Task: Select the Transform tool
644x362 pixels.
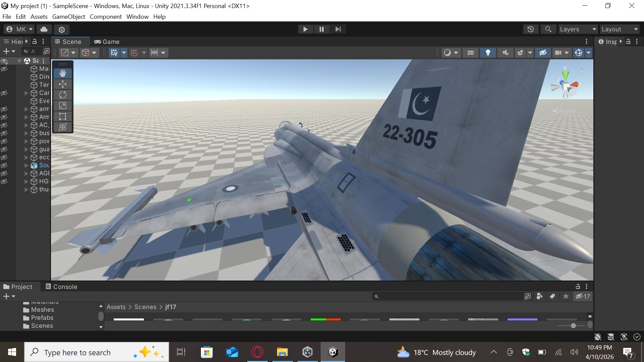Action: 63,127
